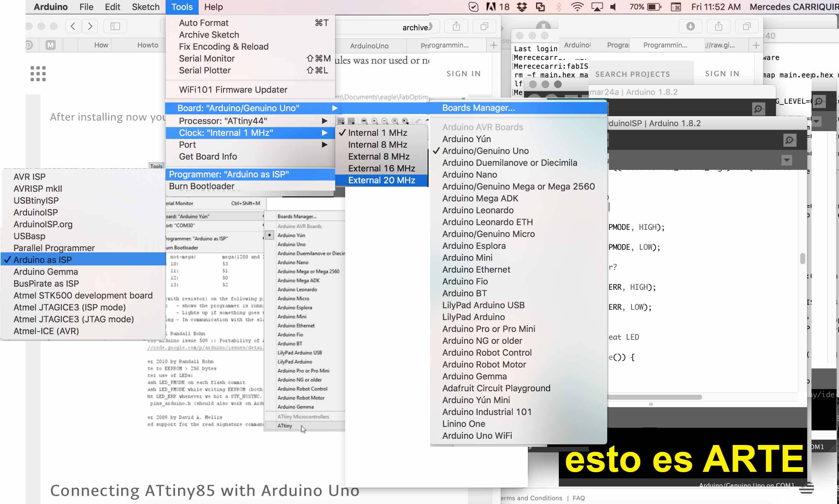Open the AirPlay display icon
The image size is (839, 504).
click(x=597, y=7)
